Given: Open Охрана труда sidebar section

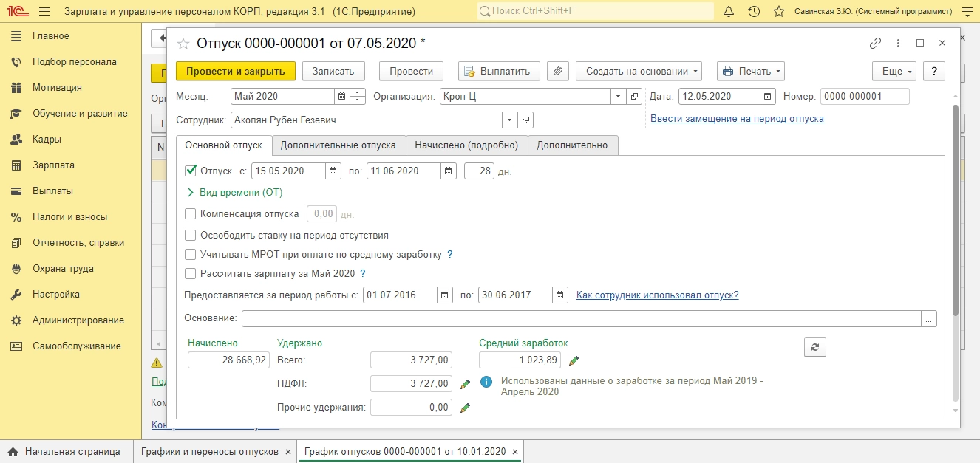Looking at the screenshot, I should (70, 268).
